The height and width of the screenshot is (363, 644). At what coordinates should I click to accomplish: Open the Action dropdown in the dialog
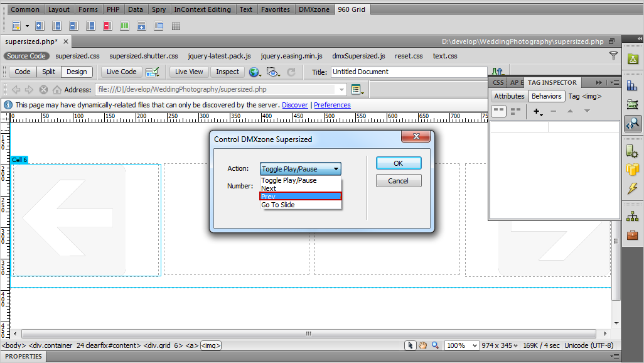[x=300, y=168]
